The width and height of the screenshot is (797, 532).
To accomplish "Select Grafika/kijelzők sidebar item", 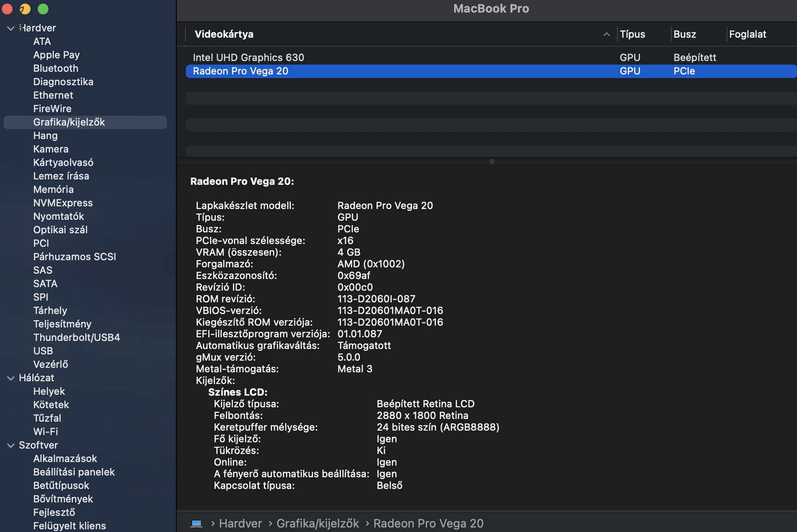I will 85,122.
